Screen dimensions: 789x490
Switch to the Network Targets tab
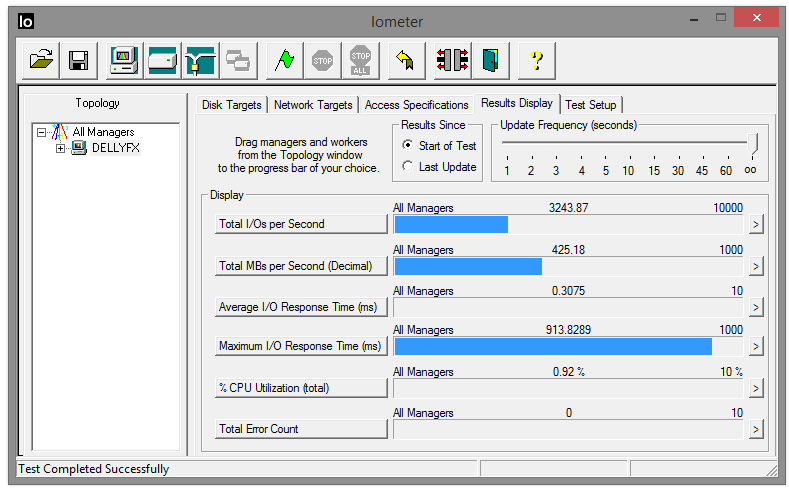click(x=313, y=105)
